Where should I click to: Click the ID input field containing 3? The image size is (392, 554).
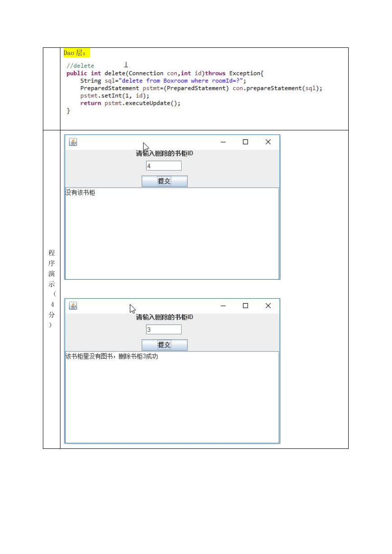click(164, 330)
